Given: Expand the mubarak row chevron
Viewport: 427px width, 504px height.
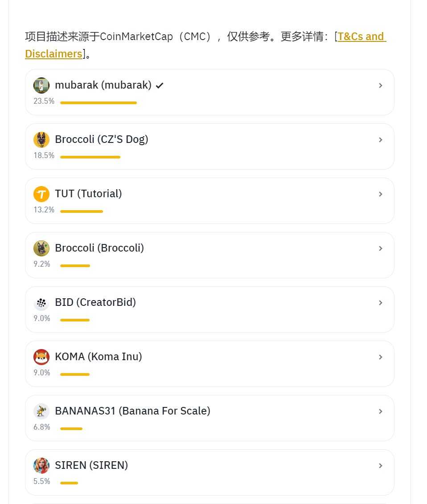Looking at the screenshot, I should click(x=381, y=85).
